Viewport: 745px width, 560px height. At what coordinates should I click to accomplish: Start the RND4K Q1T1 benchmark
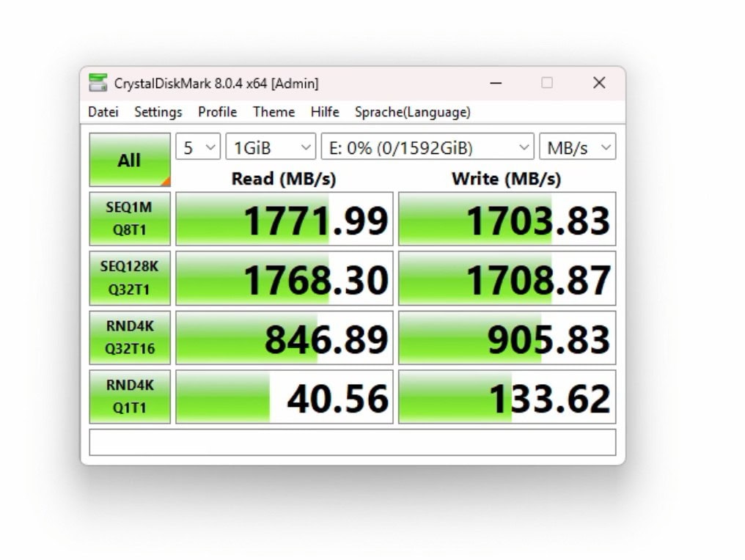tap(129, 397)
